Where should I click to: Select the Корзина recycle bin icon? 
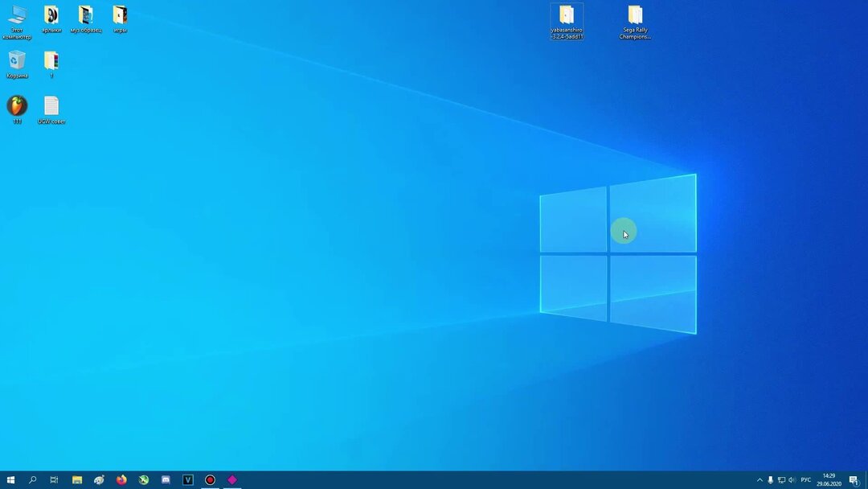17,65
